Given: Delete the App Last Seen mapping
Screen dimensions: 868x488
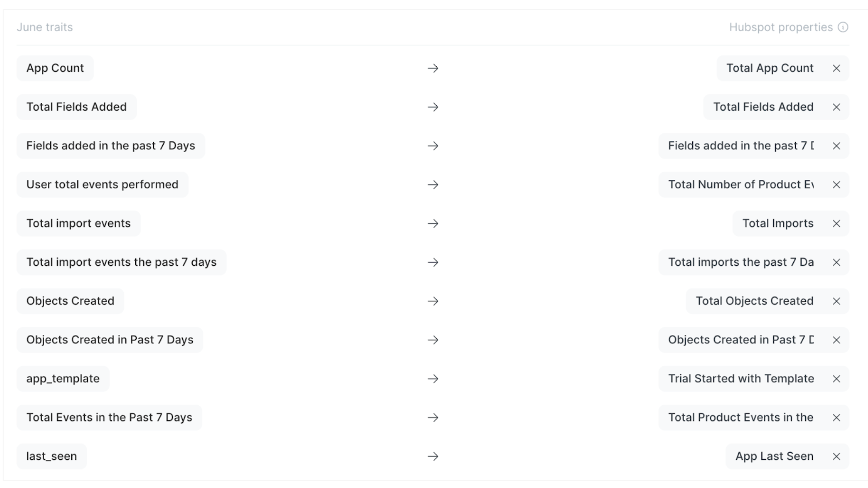Looking at the screenshot, I should pos(836,456).
